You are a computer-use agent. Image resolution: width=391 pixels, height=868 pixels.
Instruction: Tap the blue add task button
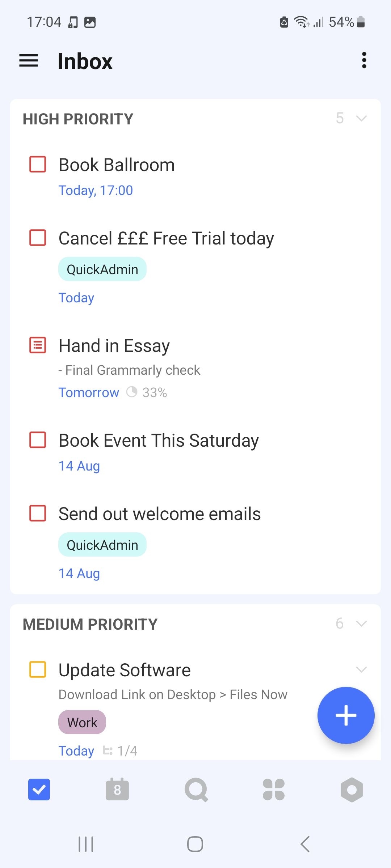[346, 715]
